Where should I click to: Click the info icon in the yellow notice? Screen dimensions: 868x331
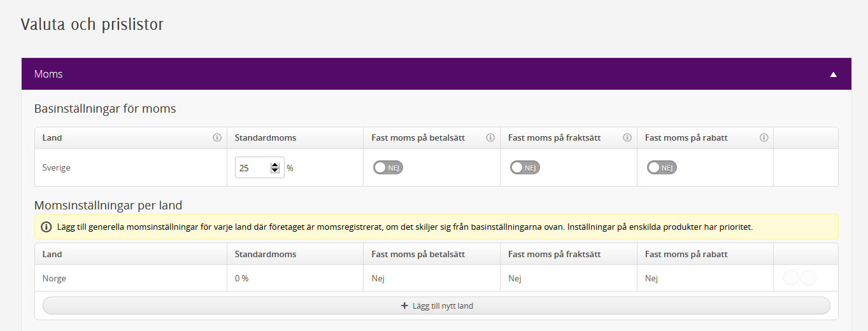(x=46, y=227)
